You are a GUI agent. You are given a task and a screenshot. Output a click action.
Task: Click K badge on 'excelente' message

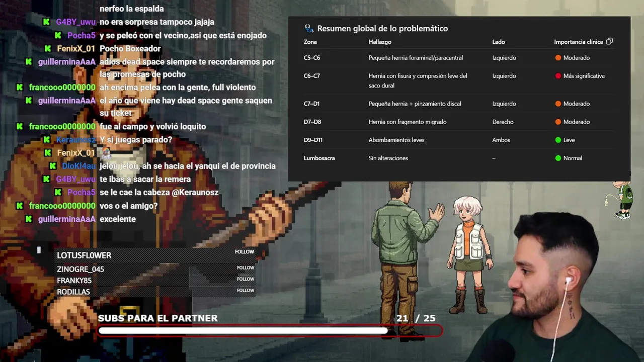pos(29,219)
